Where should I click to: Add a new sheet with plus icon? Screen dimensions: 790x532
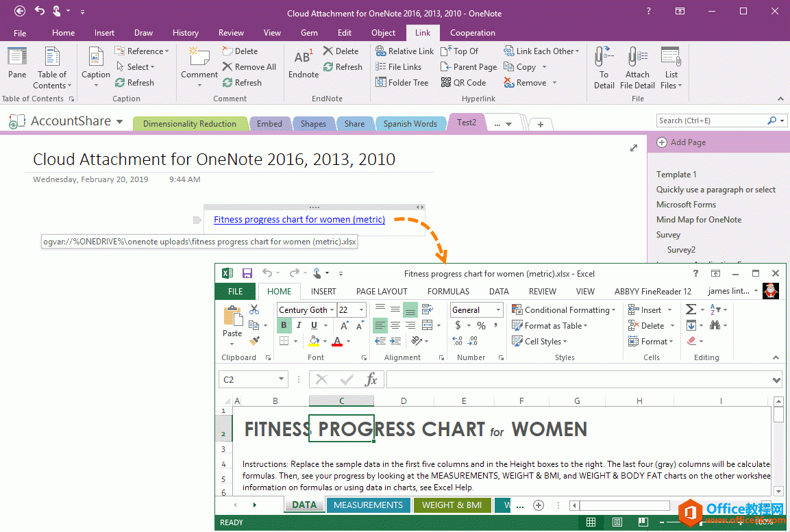539,505
